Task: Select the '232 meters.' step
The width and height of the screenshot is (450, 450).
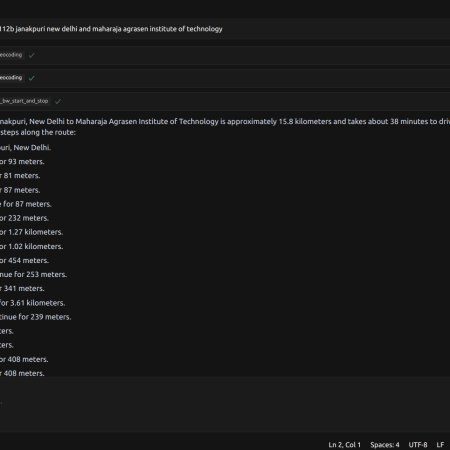Action: coord(24,218)
